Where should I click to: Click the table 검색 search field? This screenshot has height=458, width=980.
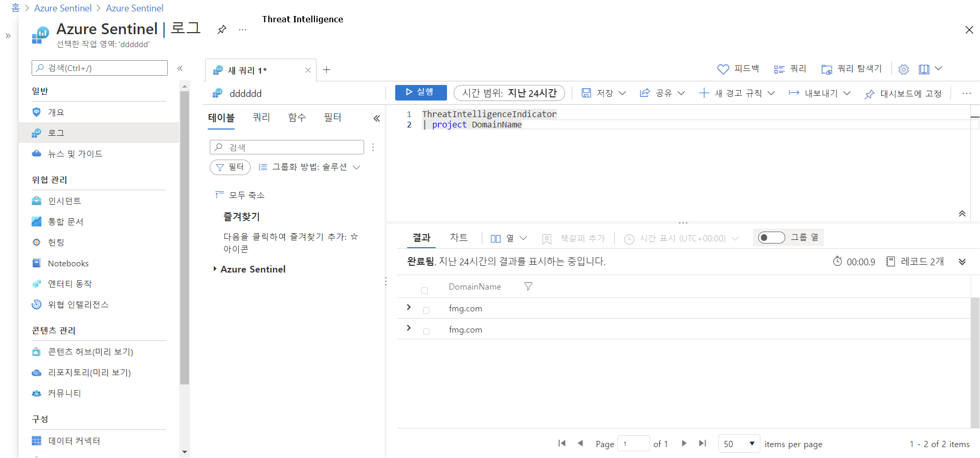coord(286,147)
